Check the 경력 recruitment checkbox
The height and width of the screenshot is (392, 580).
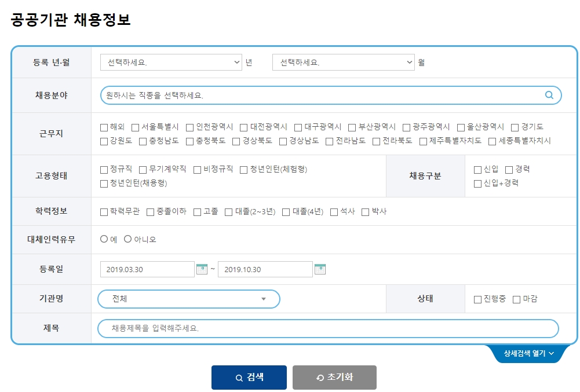point(509,170)
